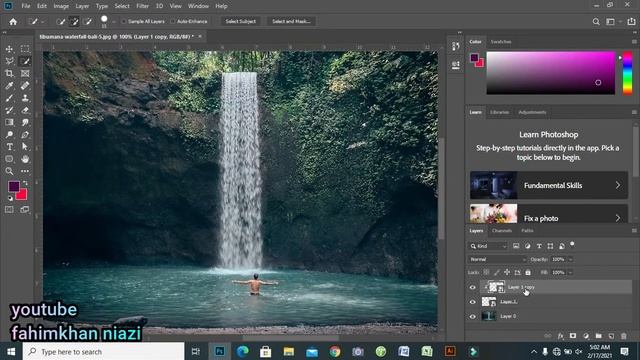The image size is (640, 360).
Task: Select the Path Selection tool
Action: click(x=25, y=147)
